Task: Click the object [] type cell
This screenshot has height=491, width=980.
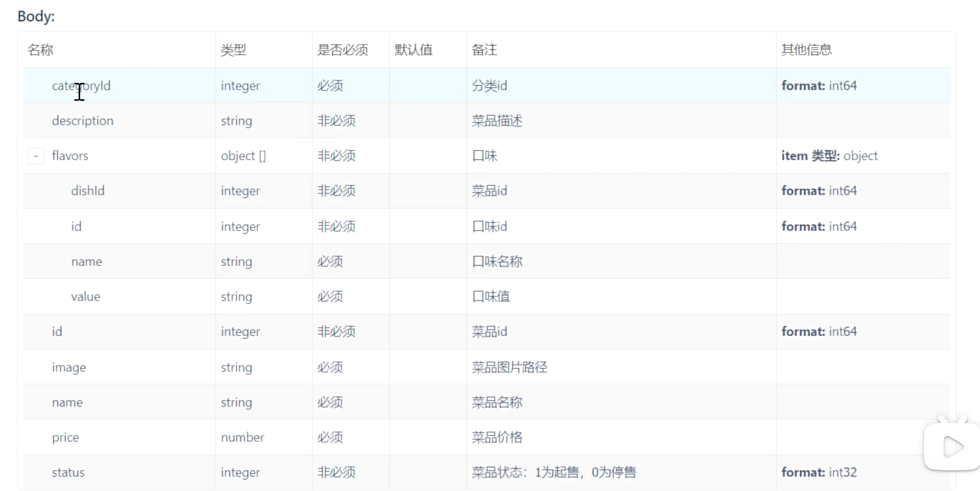Action: (x=243, y=156)
